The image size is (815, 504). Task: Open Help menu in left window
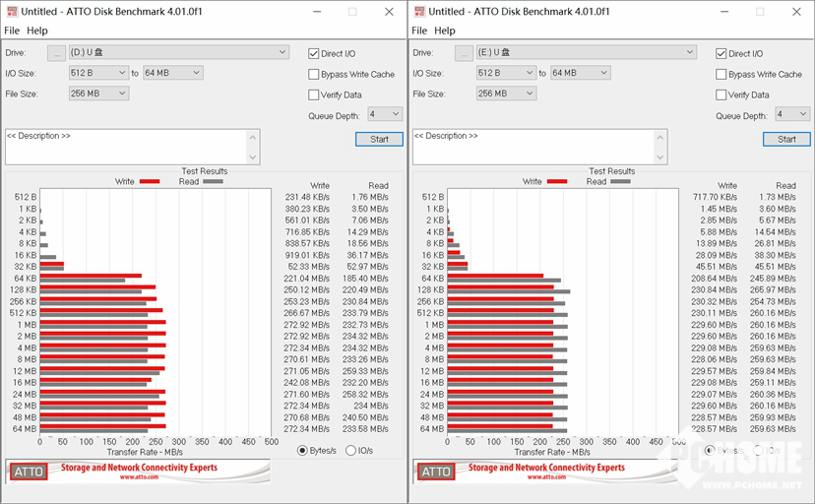[x=36, y=31]
